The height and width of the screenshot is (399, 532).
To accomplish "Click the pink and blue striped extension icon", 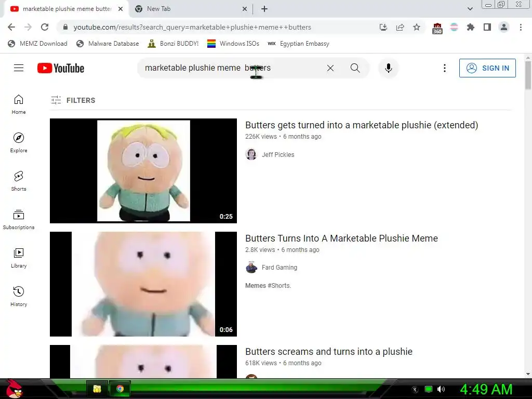I will click(454, 27).
